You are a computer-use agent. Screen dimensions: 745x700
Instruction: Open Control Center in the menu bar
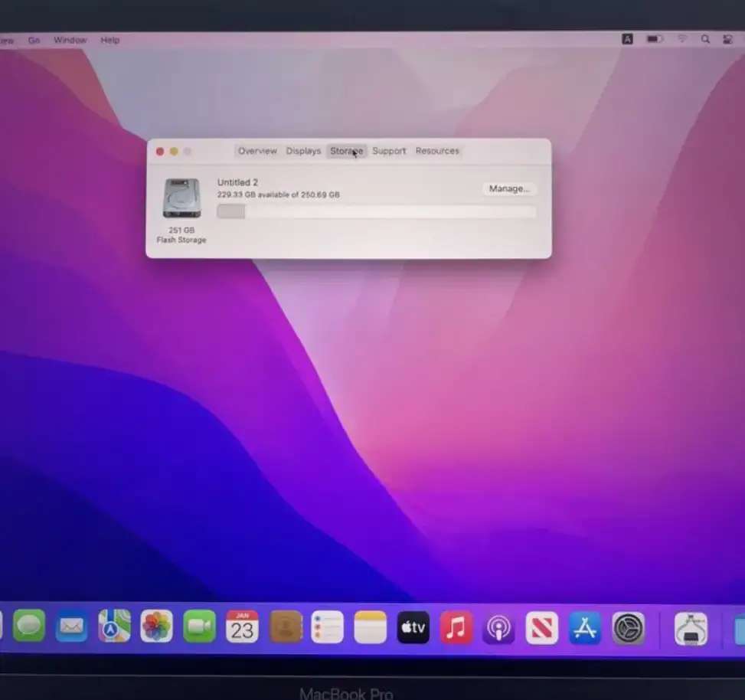727,40
